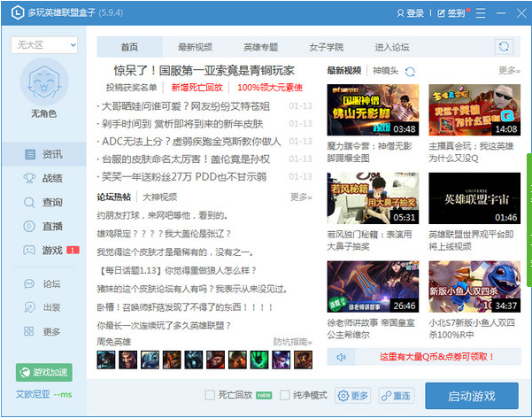532x418 pixels.
Task: Open the 资讯 news sidebar icon
Action: click(30, 154)
